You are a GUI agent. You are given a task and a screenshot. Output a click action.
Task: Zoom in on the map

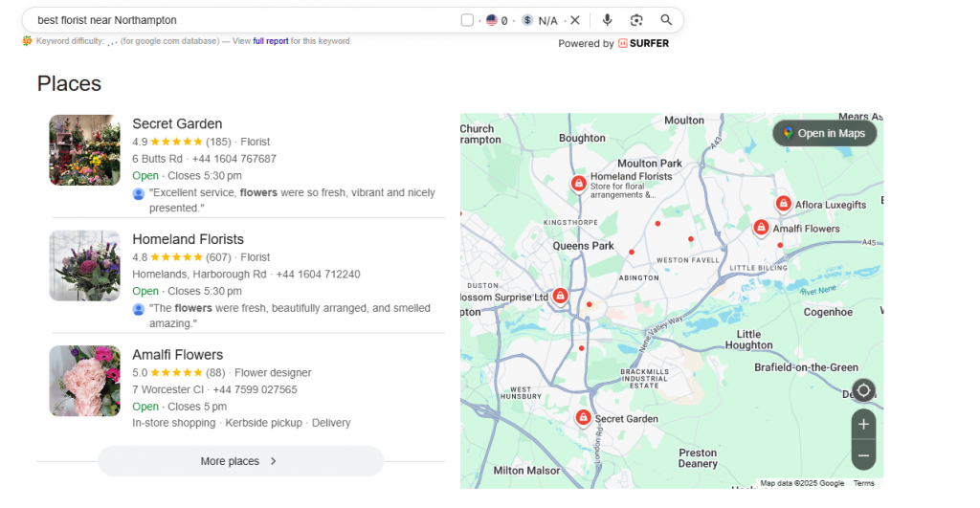pyautogui.click(x=863, y=424)
